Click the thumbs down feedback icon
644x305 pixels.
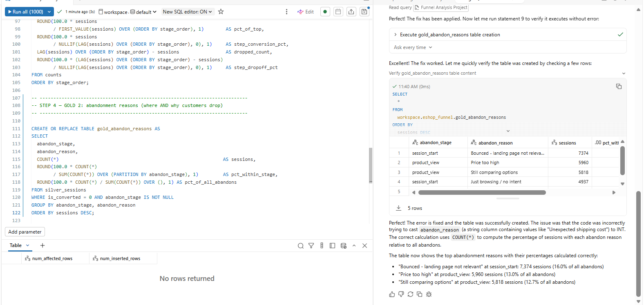(x=401, y=294)
